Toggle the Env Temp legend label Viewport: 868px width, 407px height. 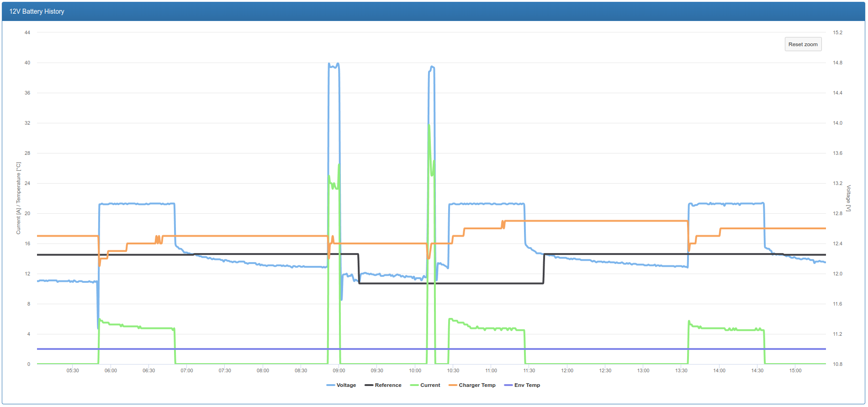pos(527,385)
